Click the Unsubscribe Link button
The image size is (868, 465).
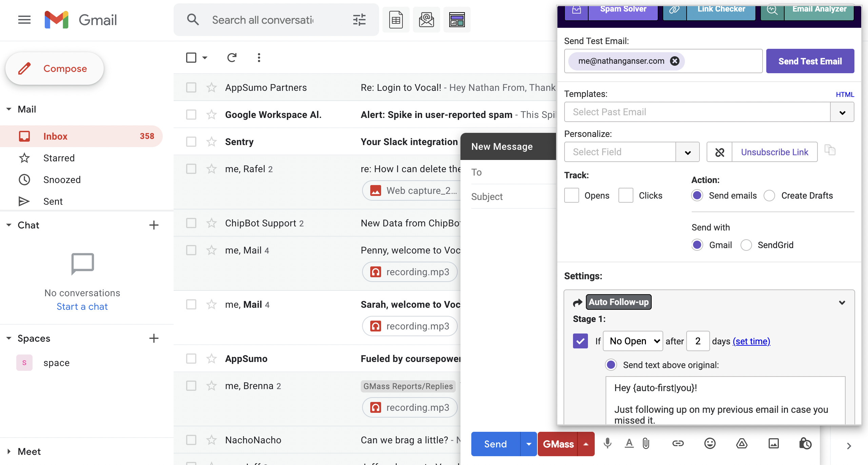click(x=774, y=152)
